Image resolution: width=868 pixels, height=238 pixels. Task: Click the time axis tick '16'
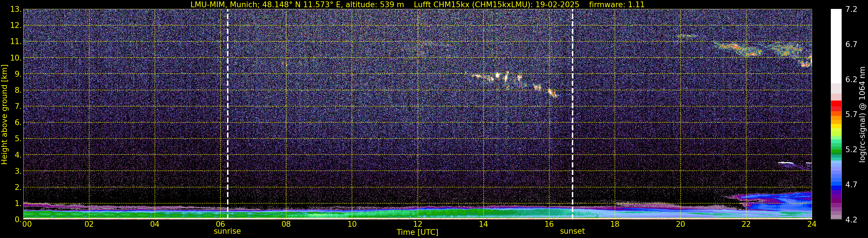coord(549,224)
